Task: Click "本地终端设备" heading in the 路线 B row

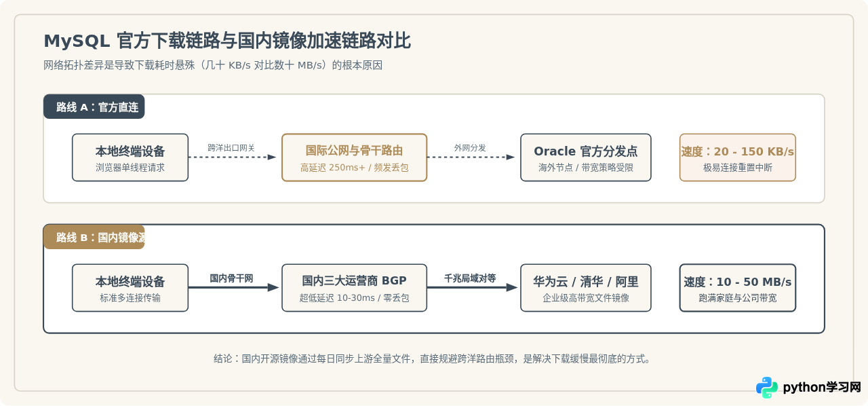Action: pos(130,282)
